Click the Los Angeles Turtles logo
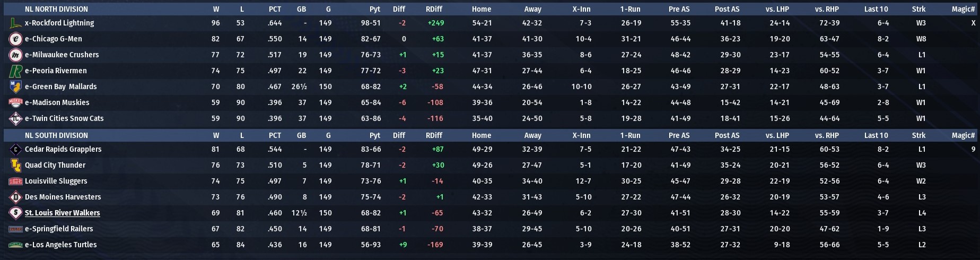980x260 pixels. [x=15, y=245]
